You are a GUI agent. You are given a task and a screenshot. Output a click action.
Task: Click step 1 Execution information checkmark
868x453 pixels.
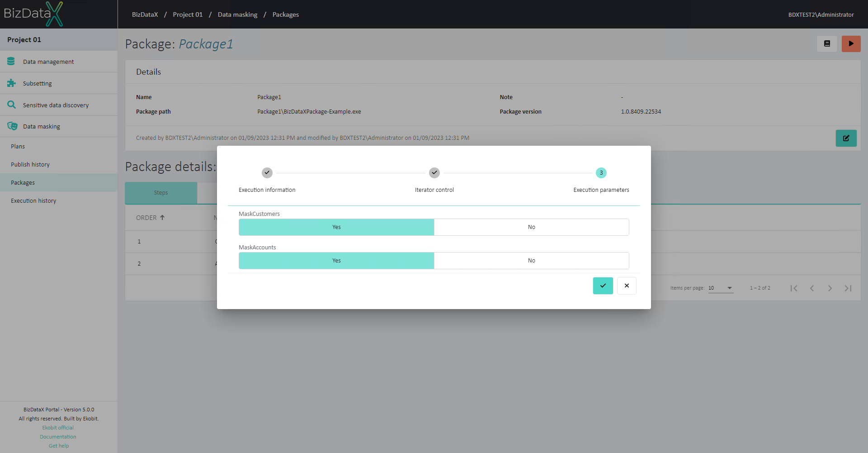click(x=267, y=173)
